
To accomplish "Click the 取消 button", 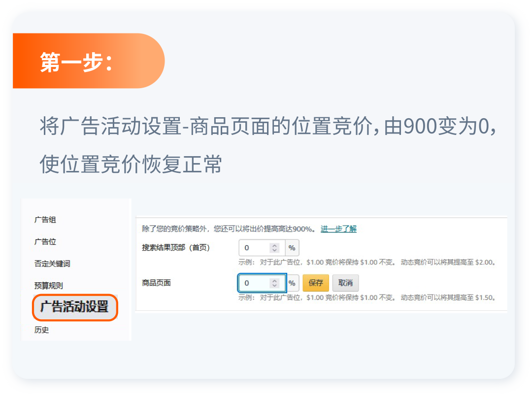I will click(x=345, y=283).
